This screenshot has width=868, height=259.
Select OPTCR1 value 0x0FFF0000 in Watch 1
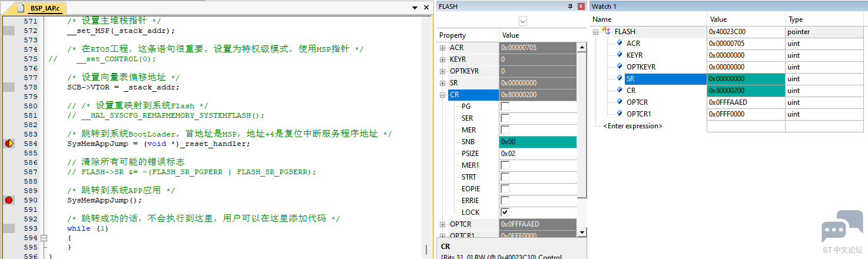(746, 114)
